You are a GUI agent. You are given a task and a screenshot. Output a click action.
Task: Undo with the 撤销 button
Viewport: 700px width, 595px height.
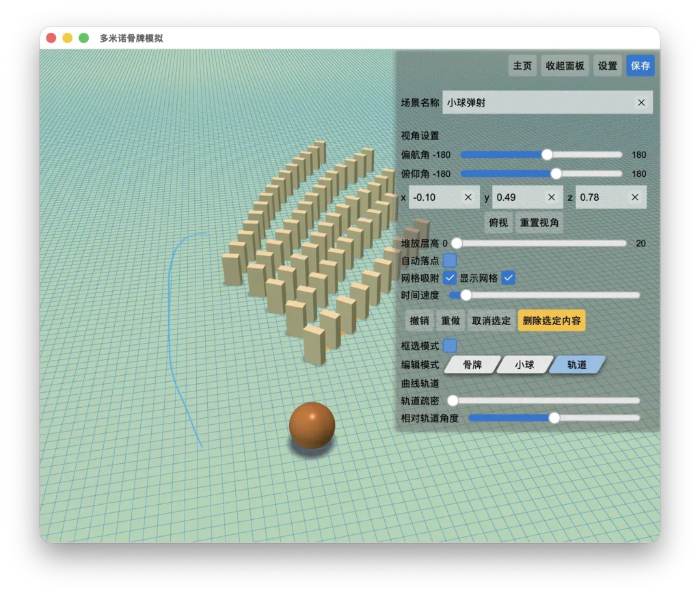pos(419,320)
